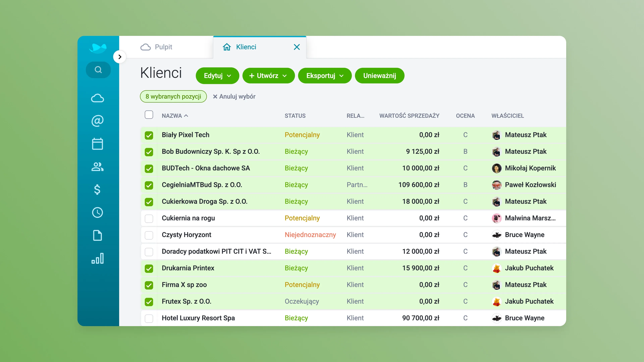This screenshot has height=362, width=644.
Task: Toggle the select-all header checkbox
Action: point(149,115)
